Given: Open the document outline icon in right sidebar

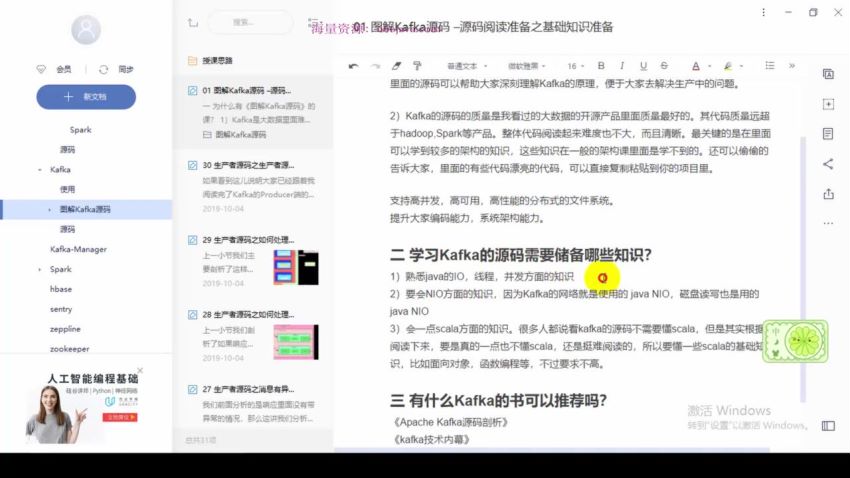Looking at the screenshot, I should [828, 134].
